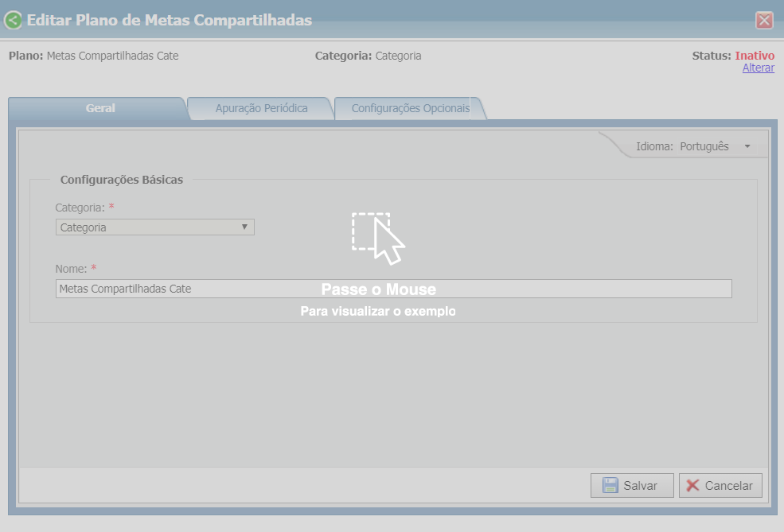Viewport: 784px width, 532px height.
Task: Click the Categoria dropdown arrow
Action: click(x=244, y=227)
